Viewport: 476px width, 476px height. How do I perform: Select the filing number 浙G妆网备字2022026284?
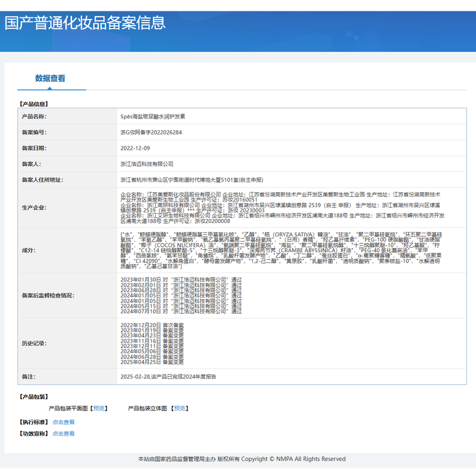(151, 132)
